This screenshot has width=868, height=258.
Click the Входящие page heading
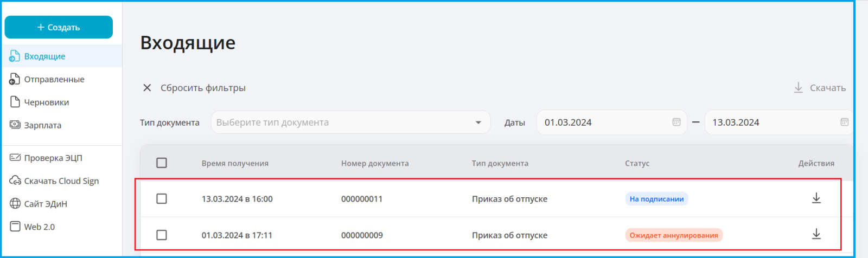188,43
